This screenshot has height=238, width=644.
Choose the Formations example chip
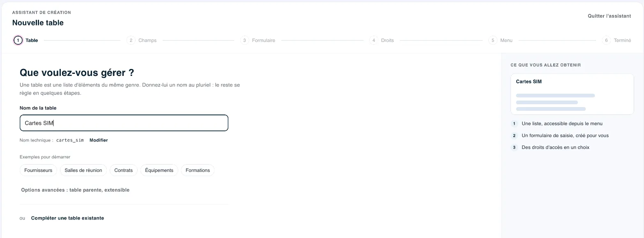pyautogui.click(x=198, y=170)
